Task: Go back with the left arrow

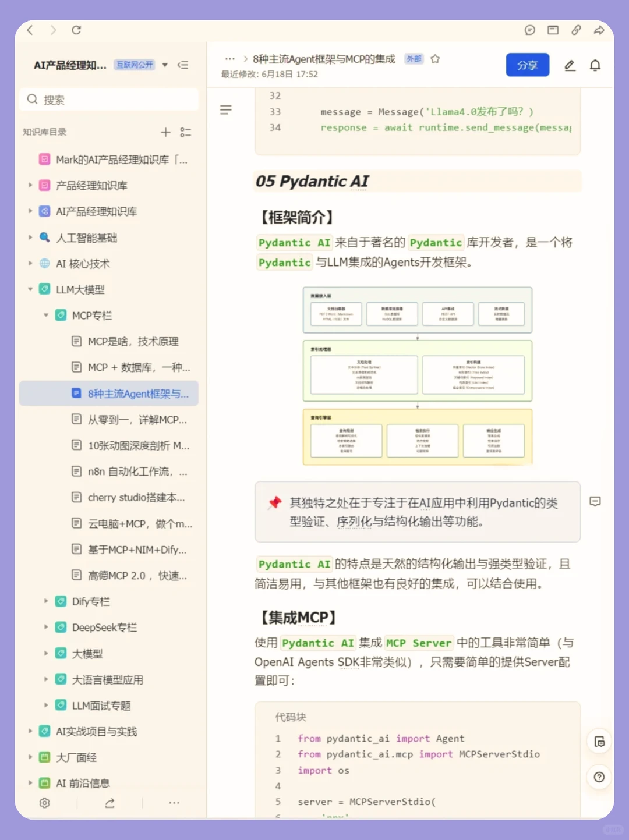Action: click(x=30, y=30)
